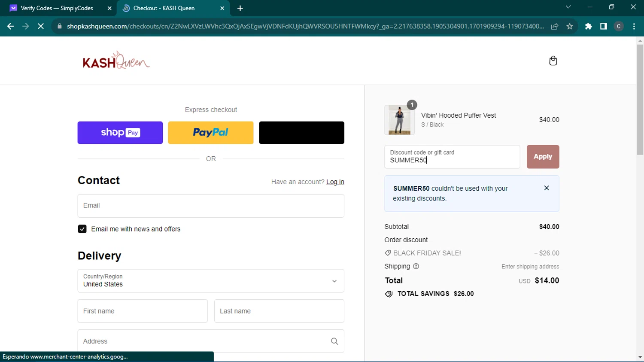
Task: Click the browser address bar URL
Action: coord(305,26)
